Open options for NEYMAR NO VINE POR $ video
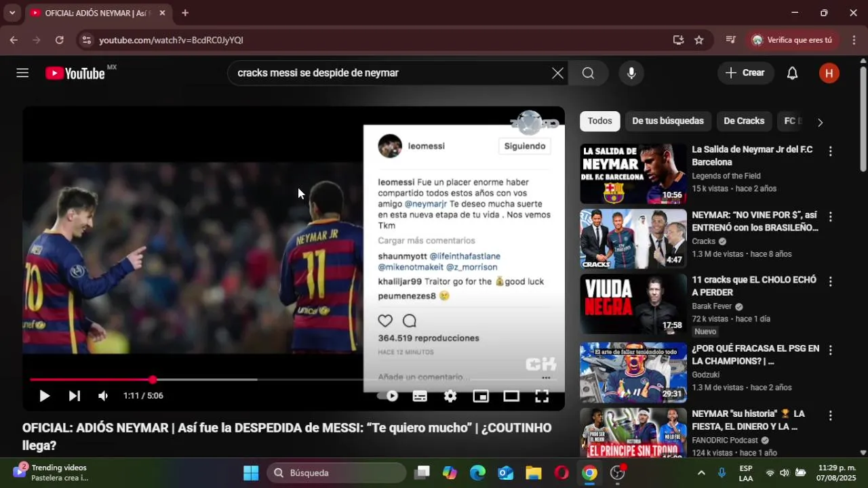The image size is (868, 488). (830, 217)
